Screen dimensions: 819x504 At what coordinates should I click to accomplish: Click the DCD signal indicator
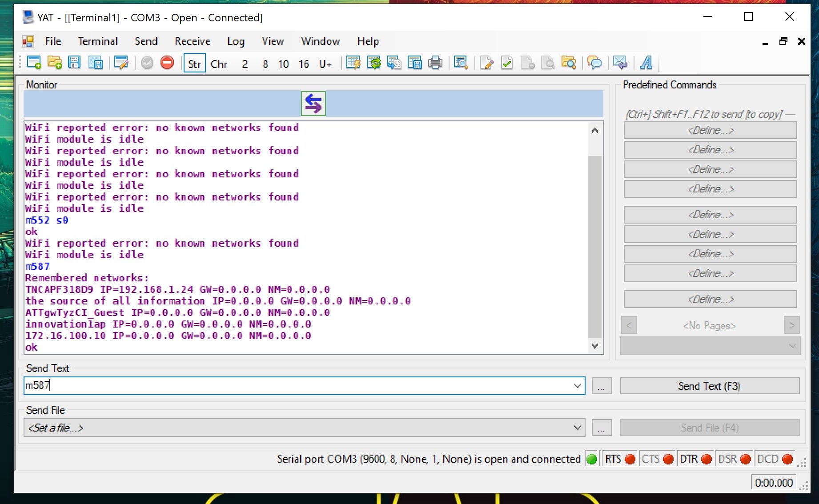[x=775, y=459]
